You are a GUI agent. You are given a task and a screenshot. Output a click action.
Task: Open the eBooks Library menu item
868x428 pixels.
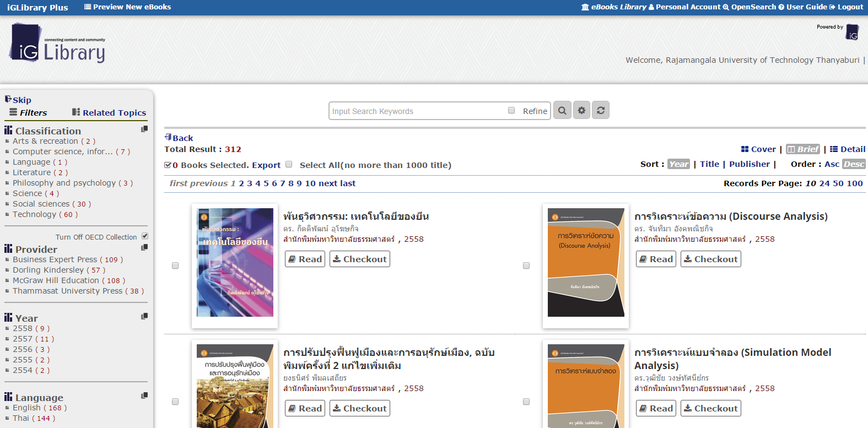pos(614,7)
